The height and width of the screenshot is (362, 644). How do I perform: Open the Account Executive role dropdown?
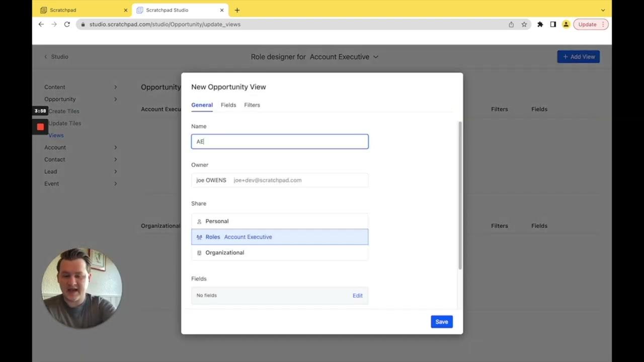pyautogui.click(x=344, y=57)
